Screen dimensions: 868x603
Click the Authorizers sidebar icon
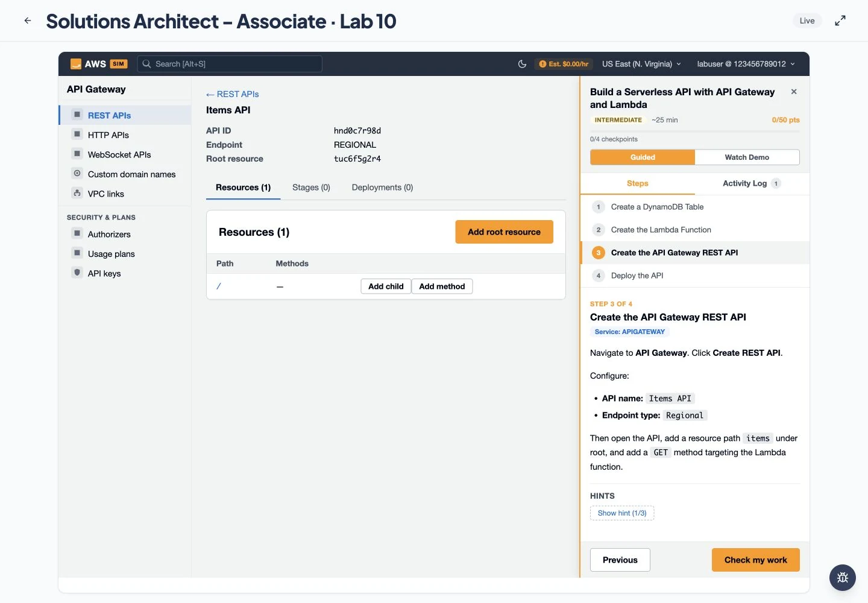tap(77, 233)
